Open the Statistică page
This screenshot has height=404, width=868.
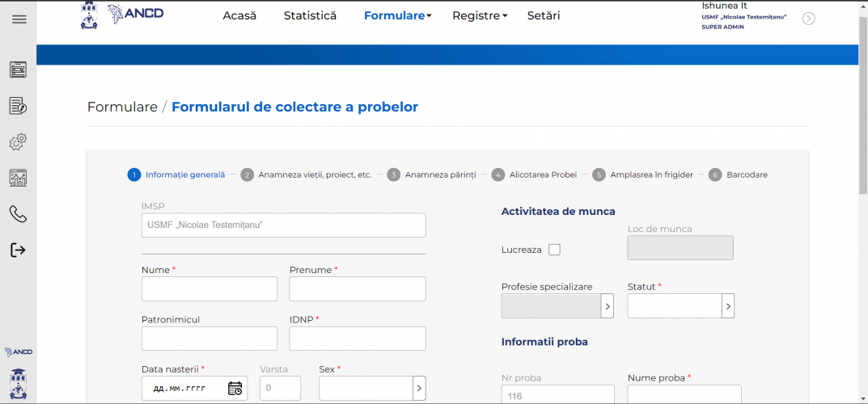pos(310,16)
